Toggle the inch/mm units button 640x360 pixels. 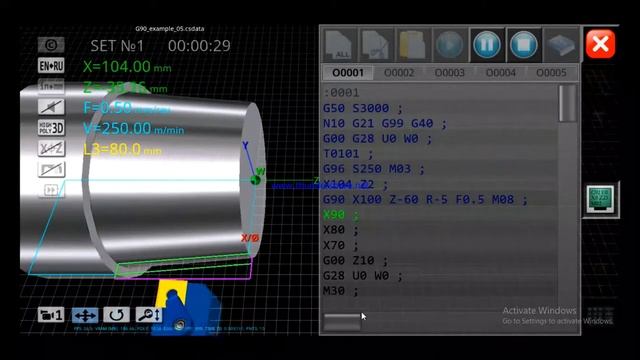[x=51, y=86]
